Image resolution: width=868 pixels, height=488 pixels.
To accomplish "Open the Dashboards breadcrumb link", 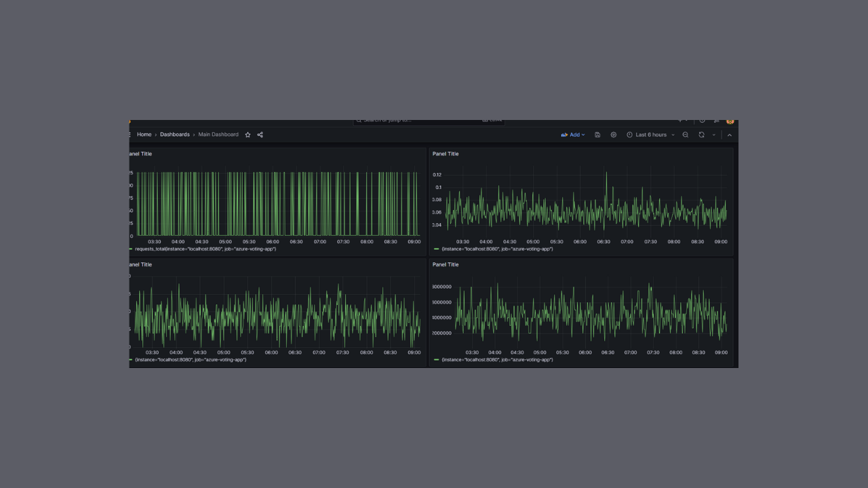I will (x=175, y=135).
